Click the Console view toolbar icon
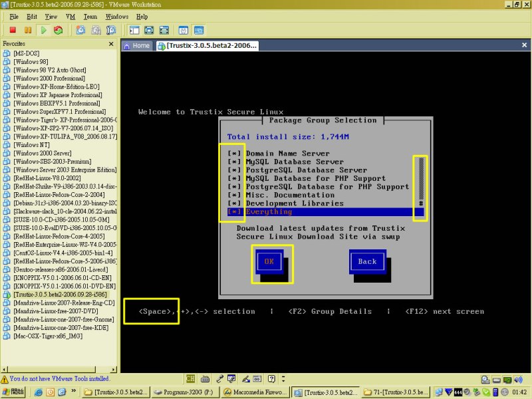This screenshot has height=399, width=532. [199, 30]
